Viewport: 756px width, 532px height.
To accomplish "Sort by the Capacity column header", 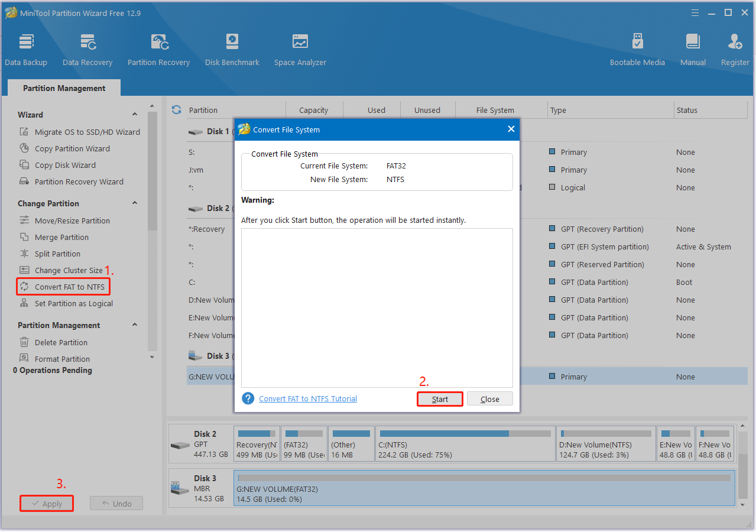I will (314, 110).
